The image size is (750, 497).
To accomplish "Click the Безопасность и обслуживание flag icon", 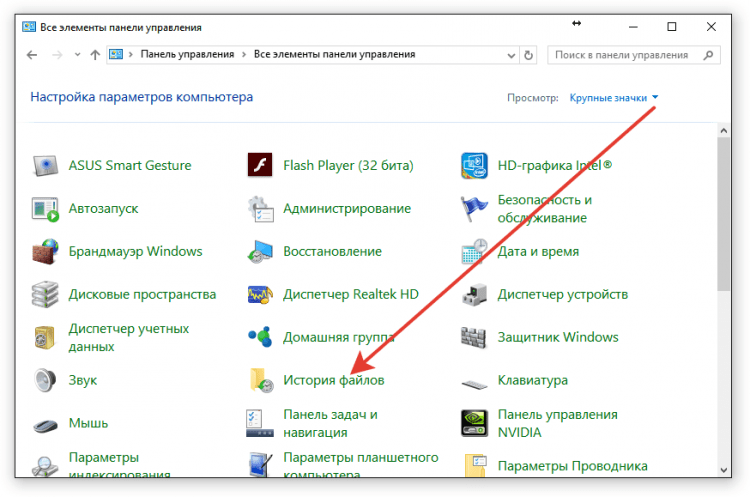I will coord(474,209).
